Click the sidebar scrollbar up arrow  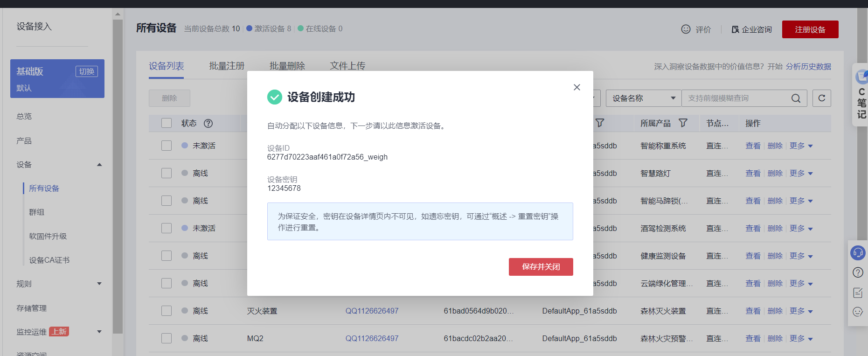[118, 14]
